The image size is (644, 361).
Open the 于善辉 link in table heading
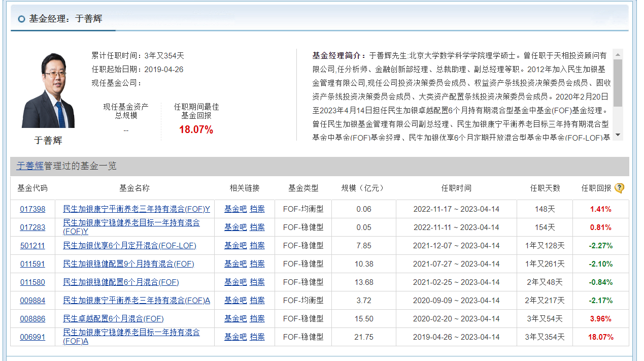(x=30, y=166)
